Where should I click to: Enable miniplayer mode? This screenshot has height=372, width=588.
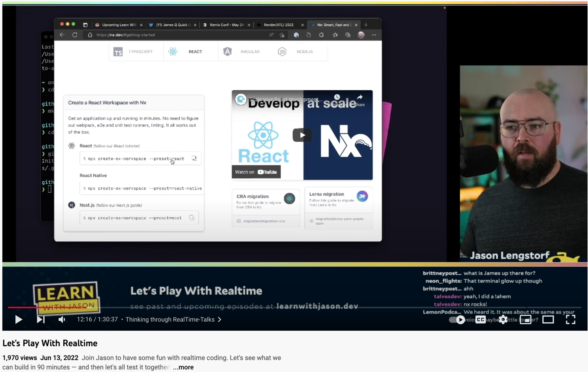pos(525,320)
